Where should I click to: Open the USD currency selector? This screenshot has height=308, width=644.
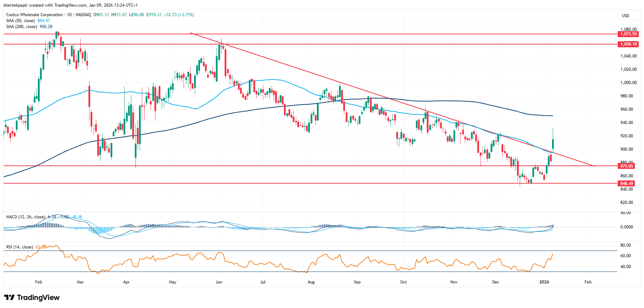pos(625,16)
